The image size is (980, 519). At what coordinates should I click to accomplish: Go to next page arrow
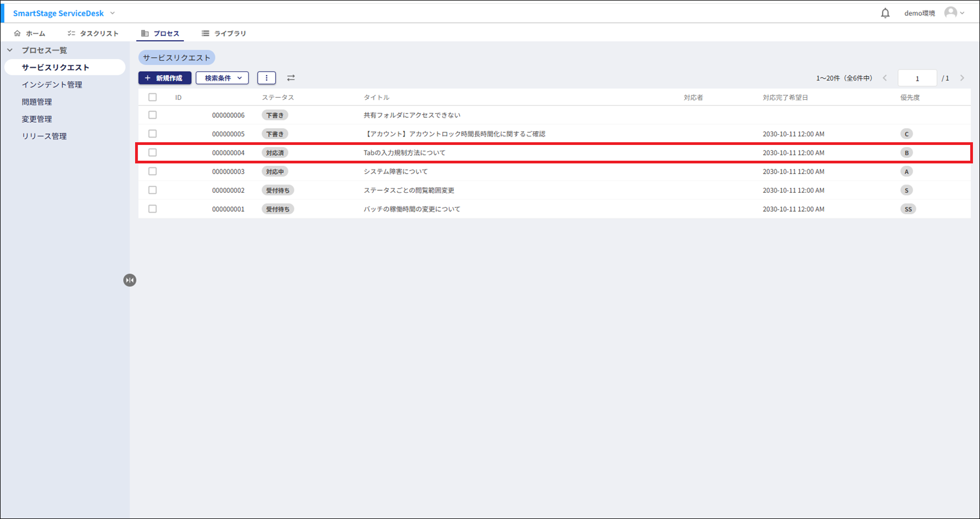click(962, 78)
